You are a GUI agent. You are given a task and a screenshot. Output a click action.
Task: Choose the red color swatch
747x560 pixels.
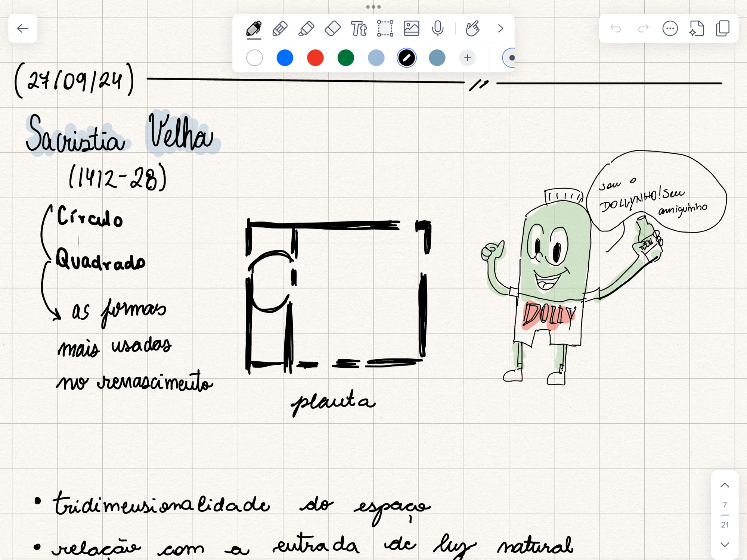click(x=315, y=58)
